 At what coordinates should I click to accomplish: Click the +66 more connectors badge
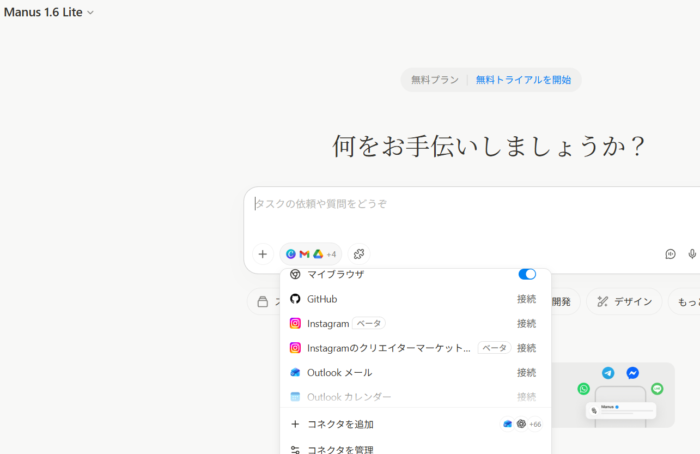535,424
